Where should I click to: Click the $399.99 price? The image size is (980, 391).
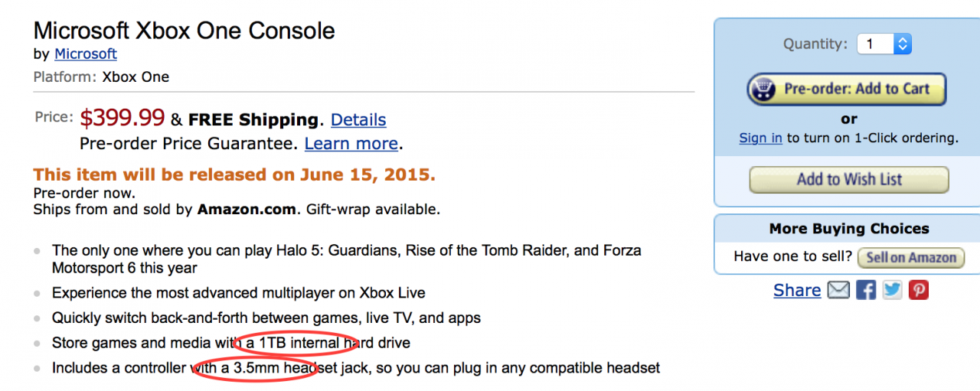click(x=122, y=118)
